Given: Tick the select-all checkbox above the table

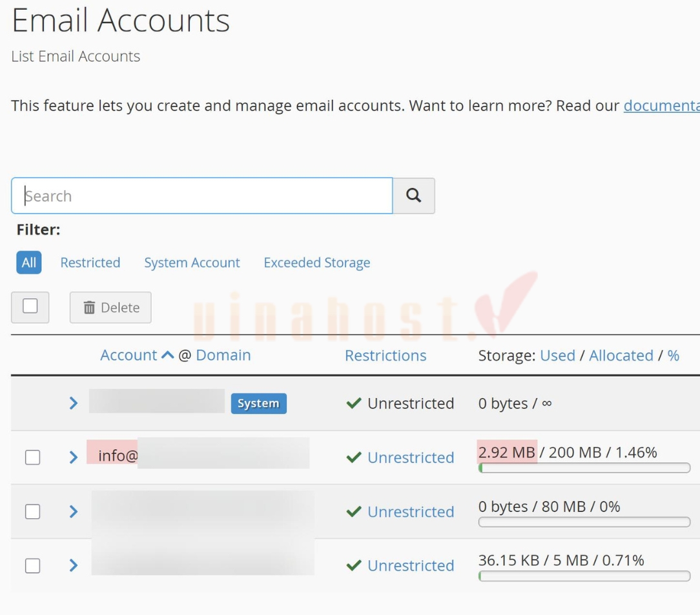Looking at the screenshot, I should click(x=30, y=307).
